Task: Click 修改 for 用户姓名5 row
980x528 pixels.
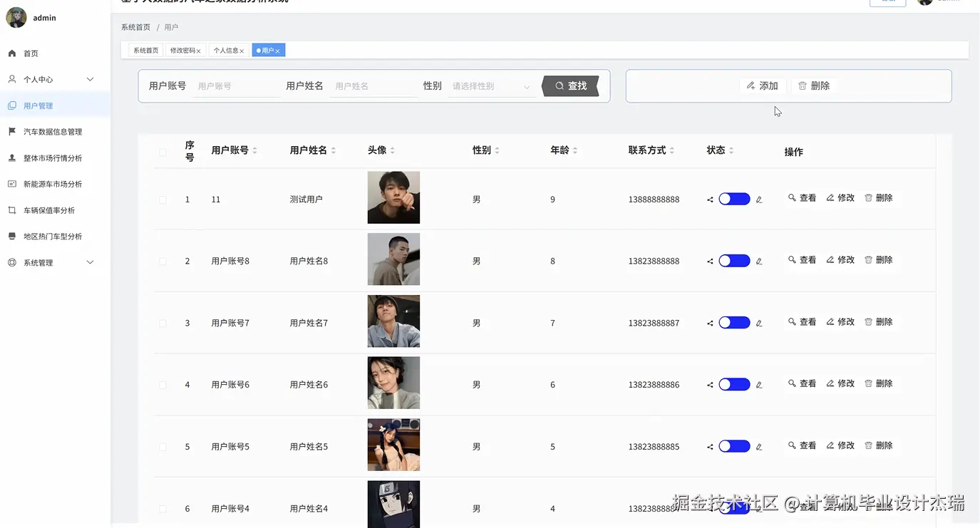Action: coord(840,445)
